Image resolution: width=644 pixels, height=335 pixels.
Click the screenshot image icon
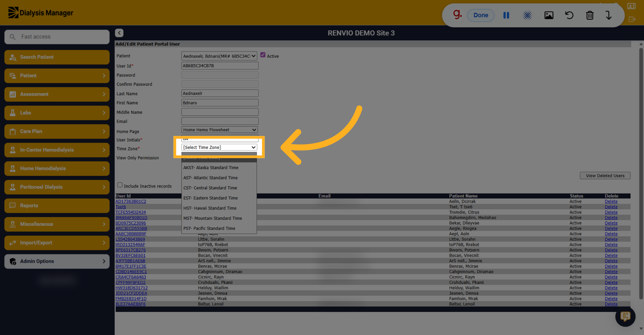pos(549,15)
